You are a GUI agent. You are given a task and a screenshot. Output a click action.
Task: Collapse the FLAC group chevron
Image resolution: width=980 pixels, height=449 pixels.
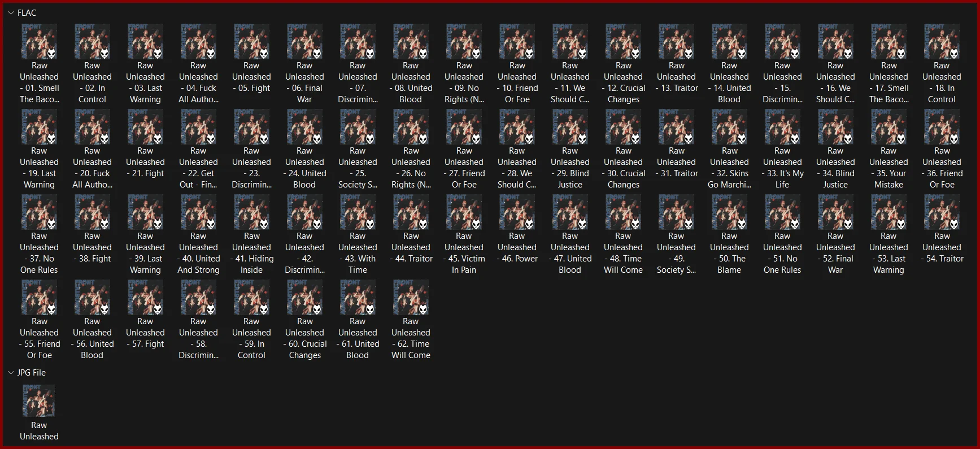11,13
